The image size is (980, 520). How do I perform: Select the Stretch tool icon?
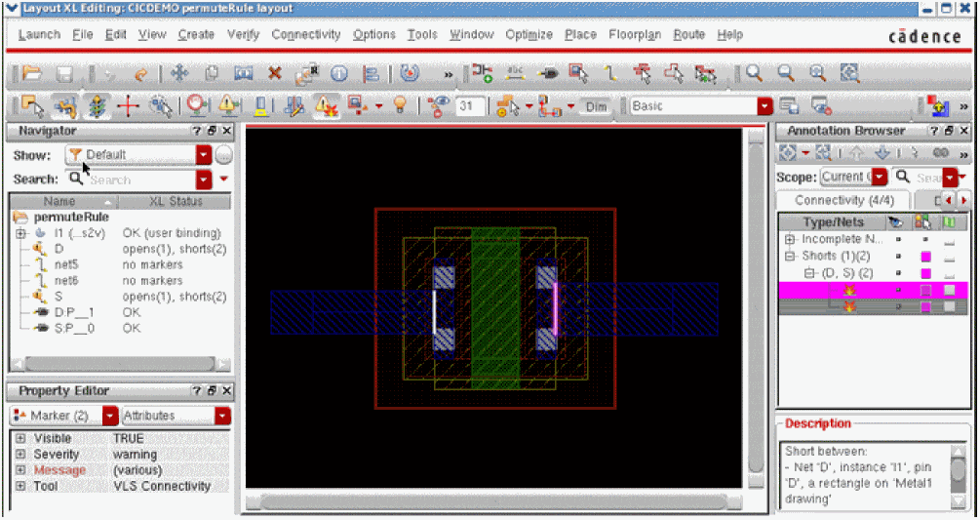coord(243,74)
